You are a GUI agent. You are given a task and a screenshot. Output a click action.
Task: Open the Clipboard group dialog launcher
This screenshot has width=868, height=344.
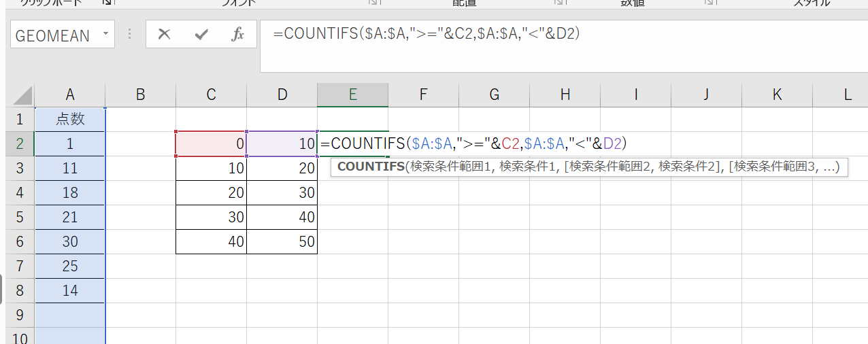107,3
